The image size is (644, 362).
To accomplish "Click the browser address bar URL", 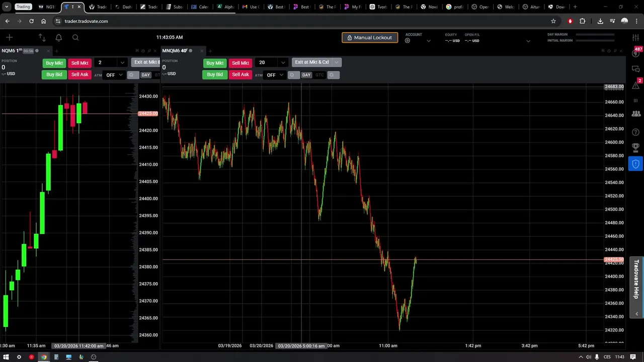I will coord(86,21).
